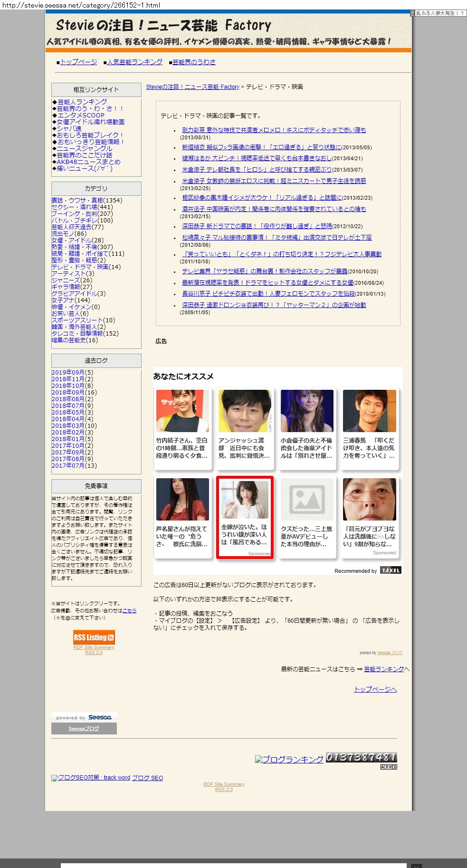Open the 2019年09月 archive

coord(68,372)
